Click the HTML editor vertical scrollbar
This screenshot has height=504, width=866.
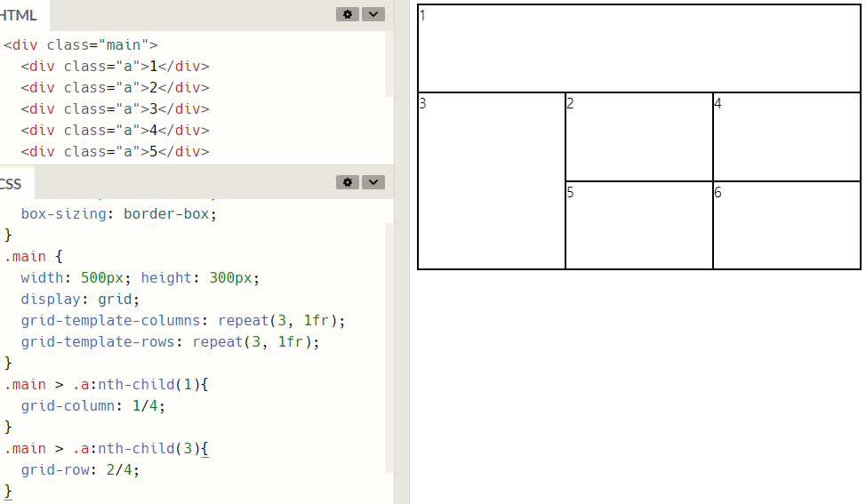coord(389,64)
